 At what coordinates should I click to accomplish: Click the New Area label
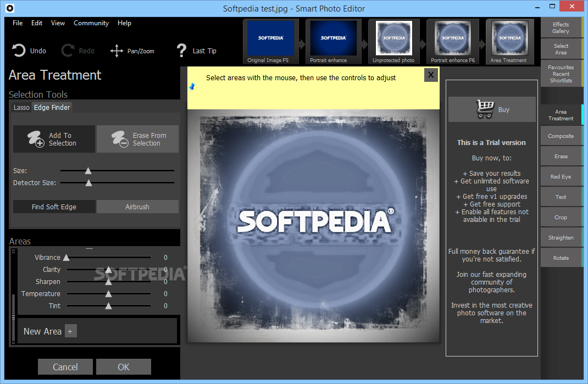pyautogui.click(x=42, y=331)
